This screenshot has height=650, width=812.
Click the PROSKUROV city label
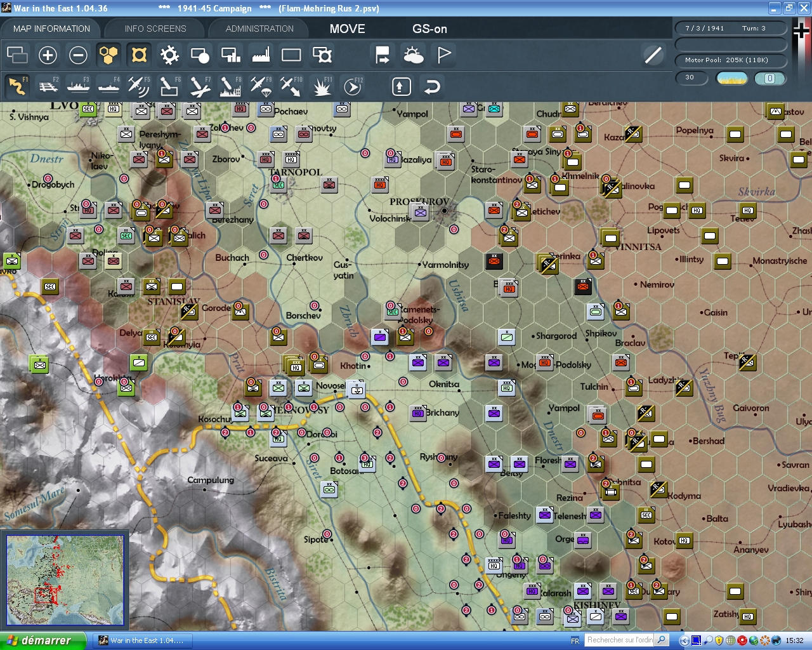(419, 201)
